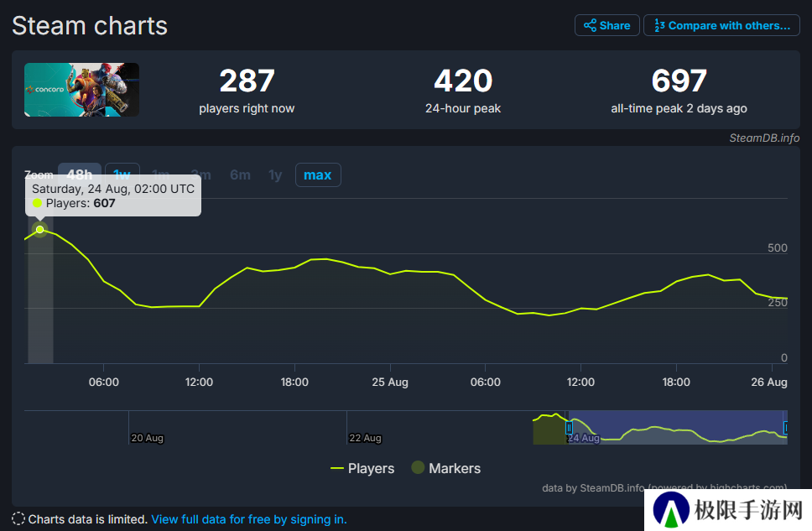
Task: Click the Steam charts heading
Action: [90, 26]
